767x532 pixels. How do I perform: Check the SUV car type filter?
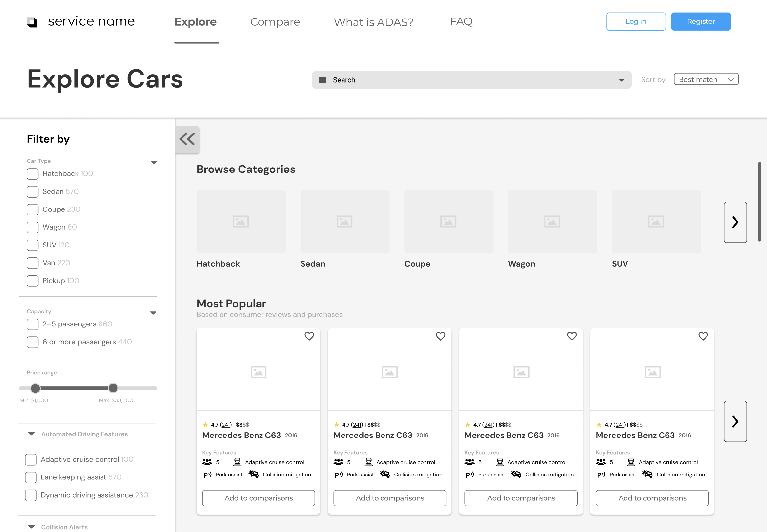33,245
